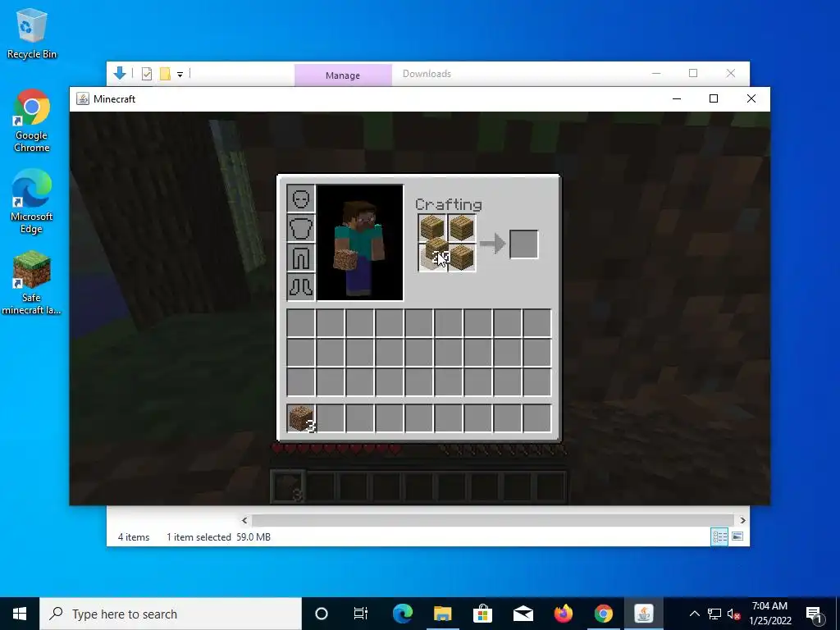Select the dirt block stack in hotbar

coord(300,418)
